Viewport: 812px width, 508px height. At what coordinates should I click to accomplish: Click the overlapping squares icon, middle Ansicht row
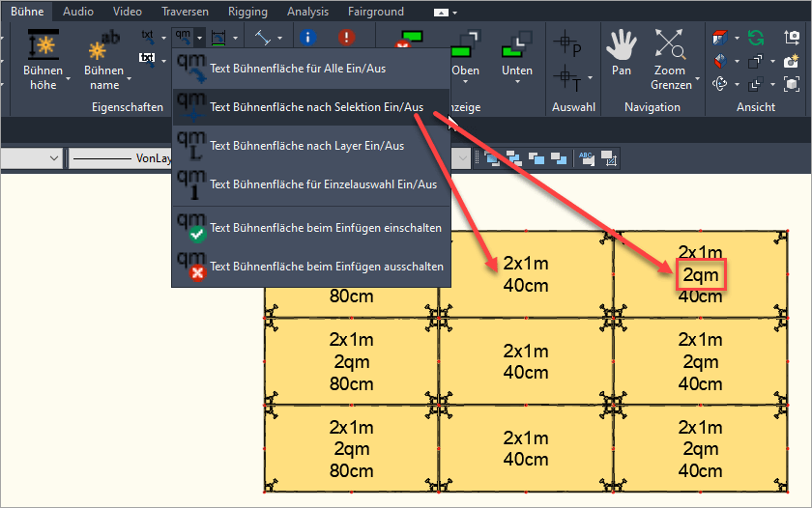(756, 61)
